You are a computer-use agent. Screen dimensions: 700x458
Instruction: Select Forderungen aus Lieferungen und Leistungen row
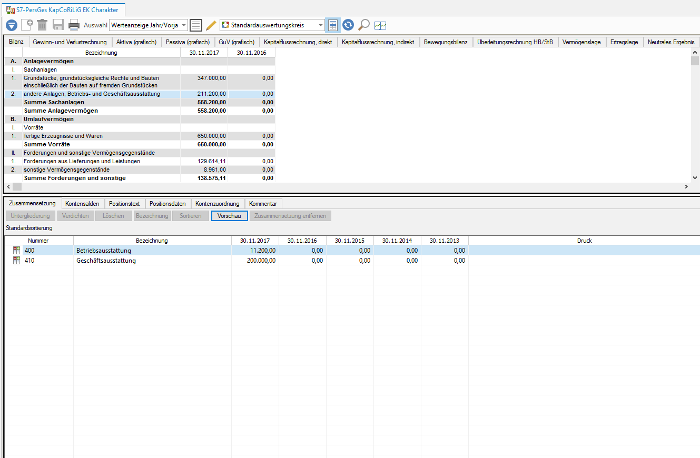pos(140,161)
